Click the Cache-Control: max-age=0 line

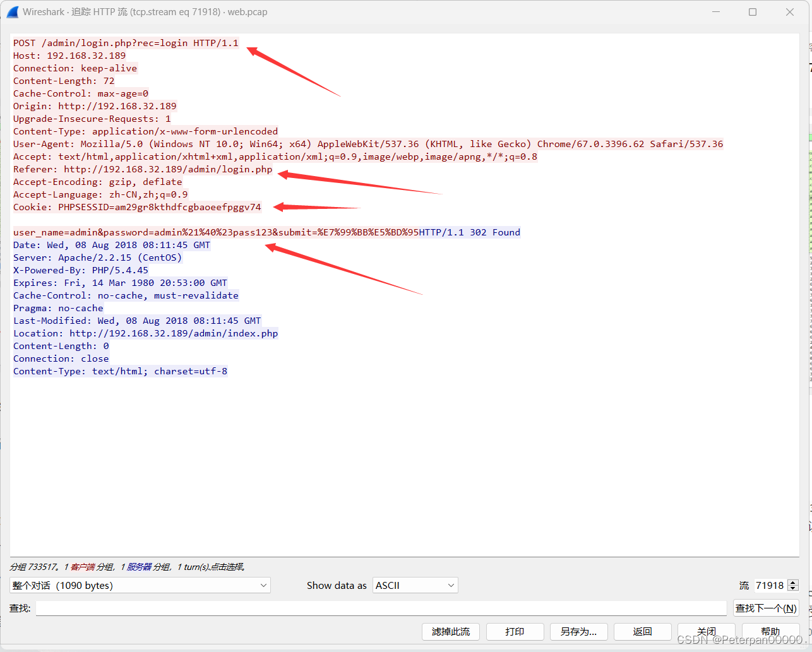pyautogui.click(x=81, y=93)
